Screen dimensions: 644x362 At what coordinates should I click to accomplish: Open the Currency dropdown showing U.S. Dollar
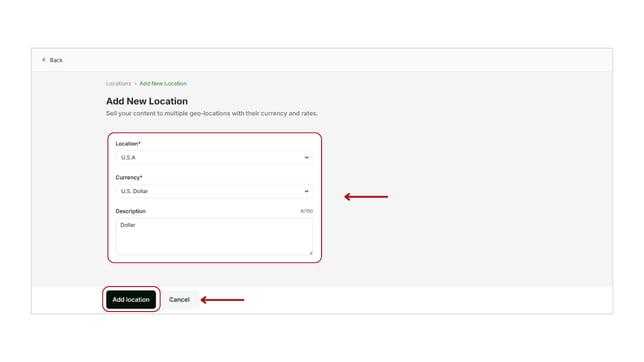click(x=214, y=191)
